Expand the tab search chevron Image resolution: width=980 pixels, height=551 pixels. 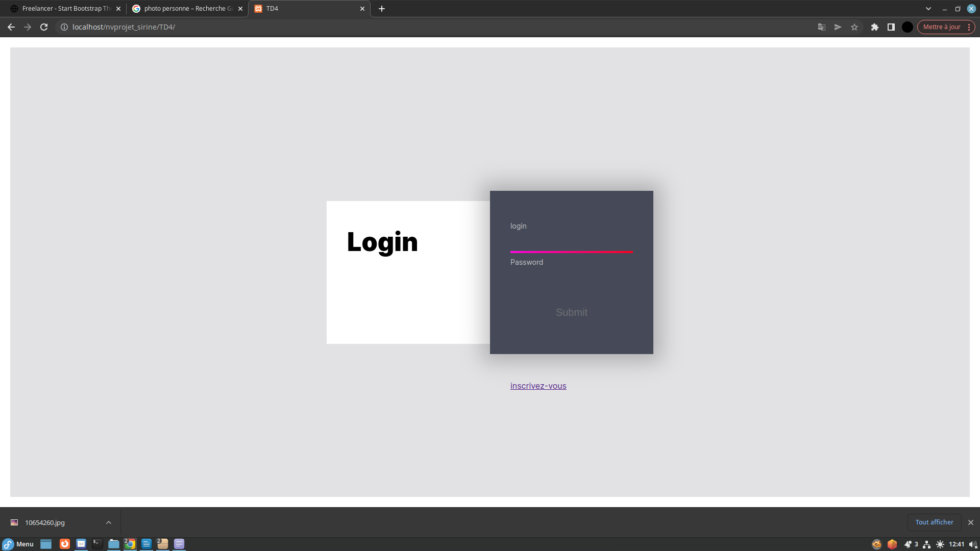[x=928, y=9]
